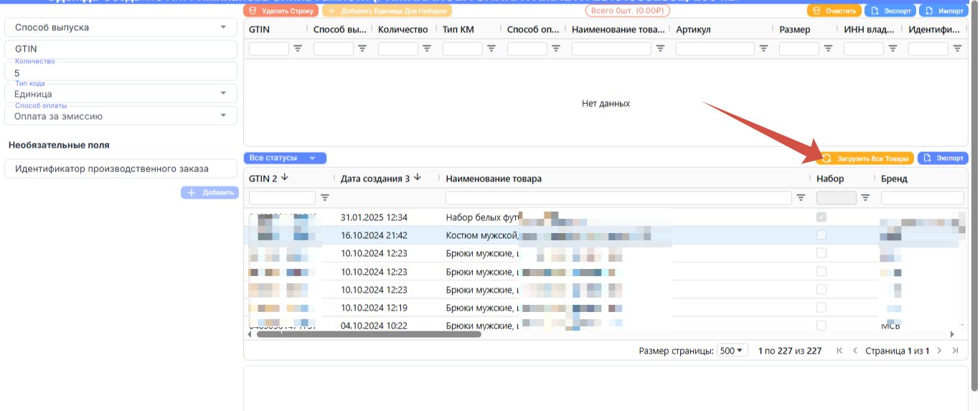Open filter icon under GTIN 2 column
Viewport: 980px width, 411px height.
(325, 197)
